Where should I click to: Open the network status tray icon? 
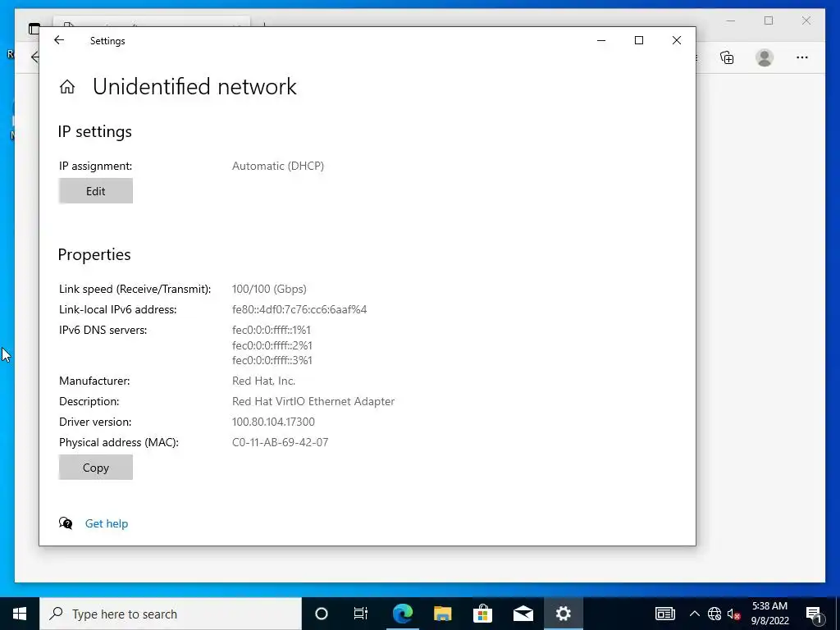click(714, 614)
